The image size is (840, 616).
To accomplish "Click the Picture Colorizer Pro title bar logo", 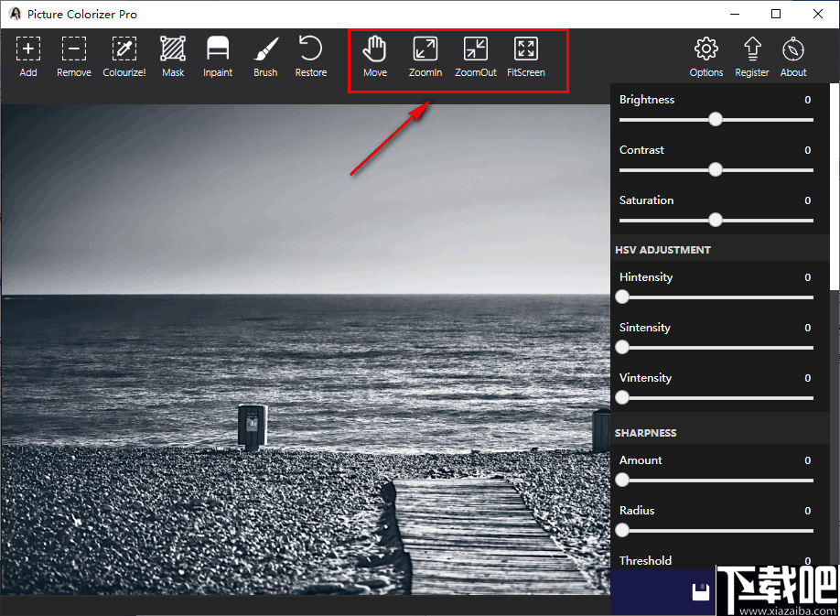I will 15,14.
